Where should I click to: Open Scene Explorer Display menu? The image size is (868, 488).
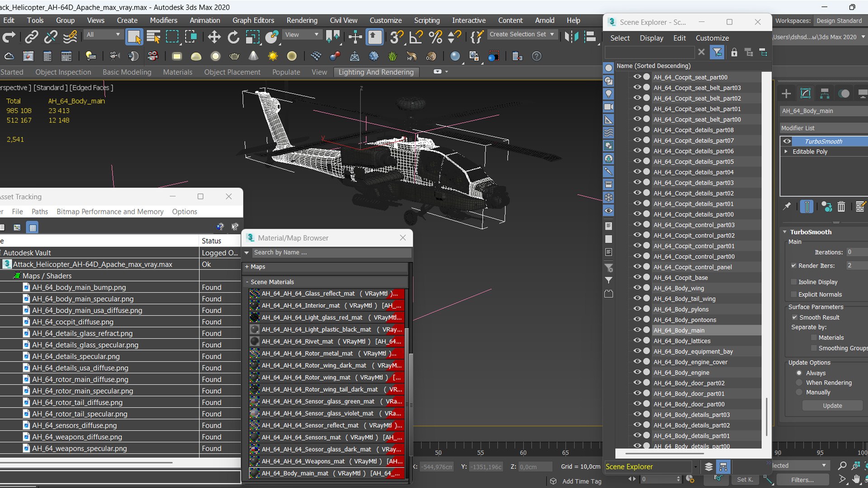(651, 38)
